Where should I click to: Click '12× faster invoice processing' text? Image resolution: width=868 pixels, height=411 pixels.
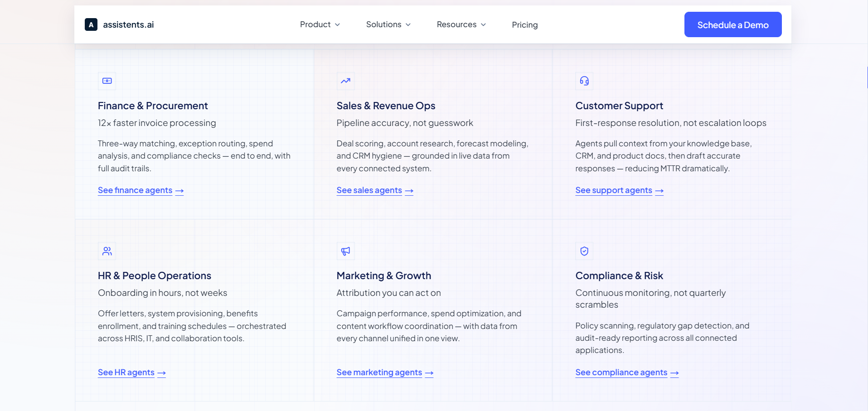click(157, 123)
